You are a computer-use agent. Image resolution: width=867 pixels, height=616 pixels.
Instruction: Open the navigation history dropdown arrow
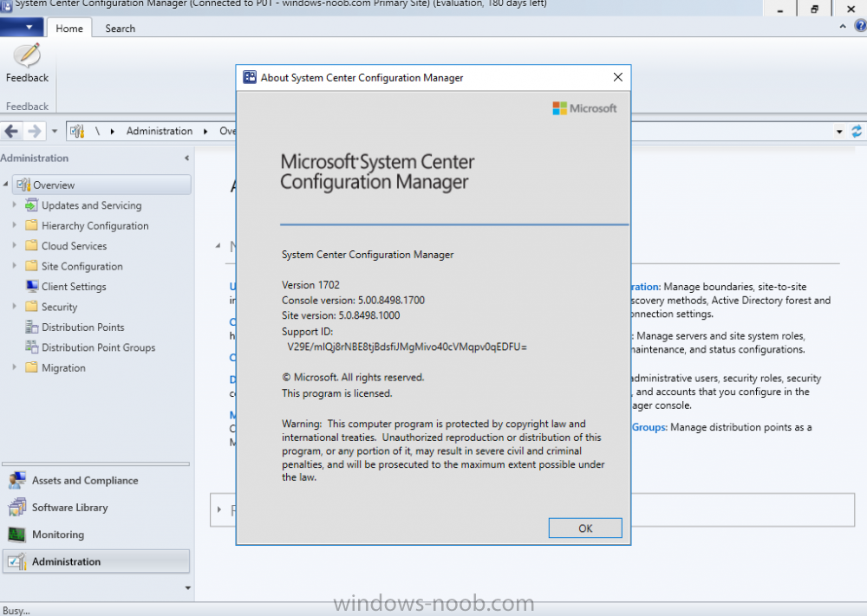pos(54,132)
